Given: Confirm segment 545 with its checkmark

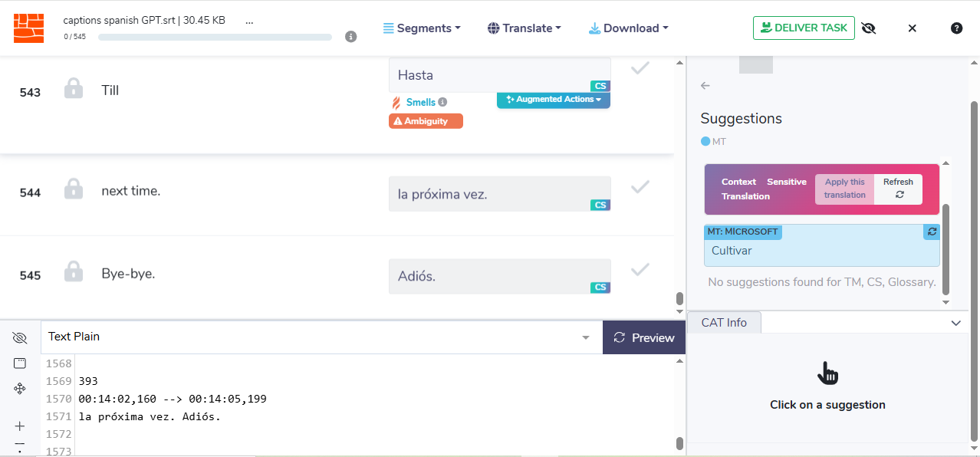Looking at the screenshot, I should [640, 269].
